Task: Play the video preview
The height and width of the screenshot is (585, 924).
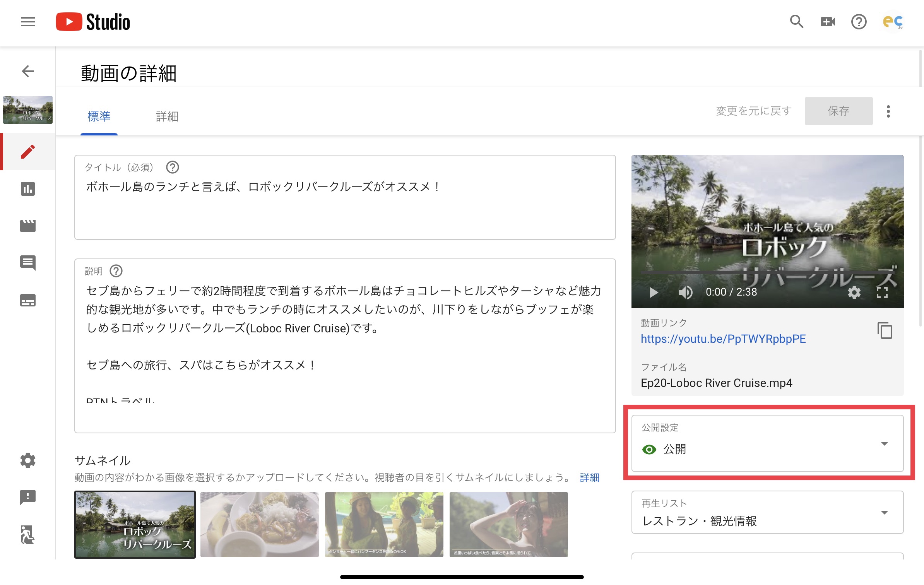Action: point(654,292)
